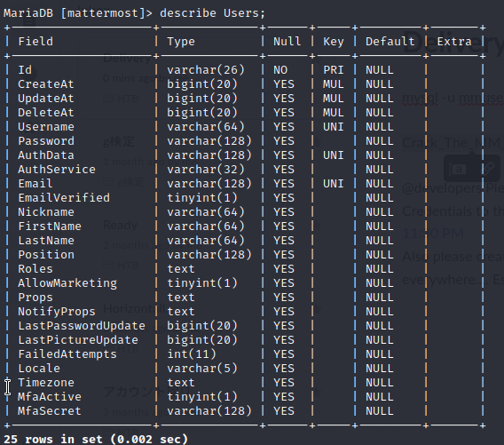
Task: Click 'MUL' key in the CreateAt row
Action: [334, 84]
